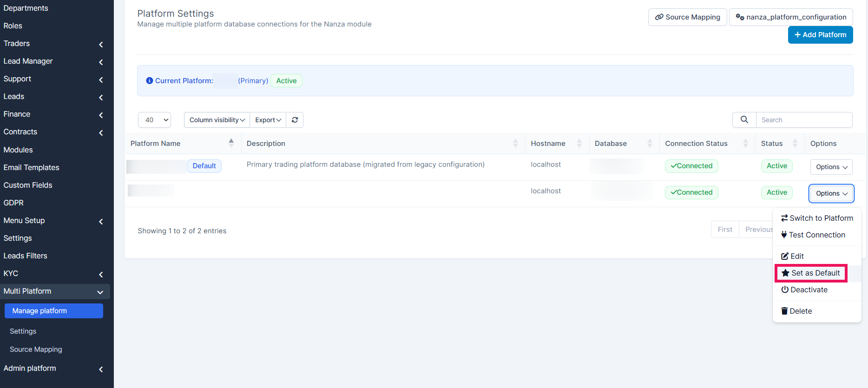Open Options for the Default platform row
This screenshot has width=868, height=388.
pyautogui.click(x=831, y=167)
